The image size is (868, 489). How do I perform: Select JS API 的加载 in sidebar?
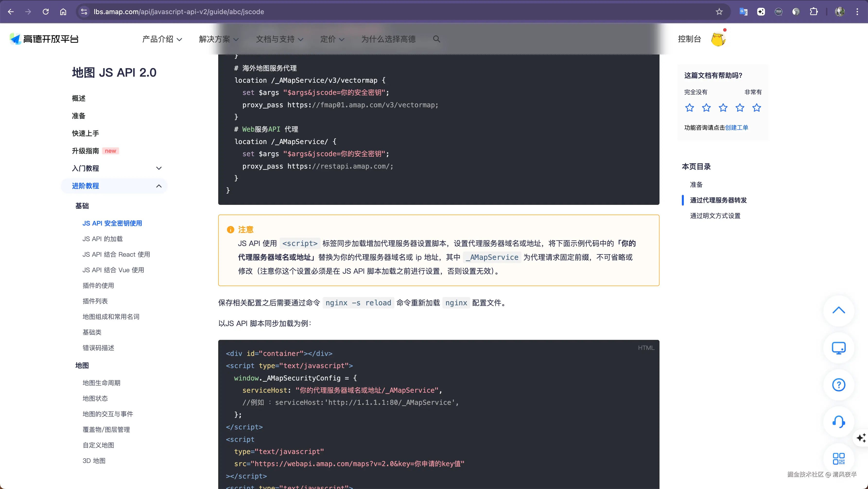click(103, 239)
